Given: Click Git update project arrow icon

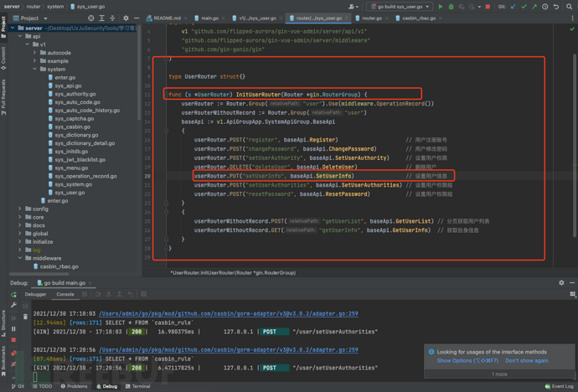Looking at the screenshot, I should [513, 7].
